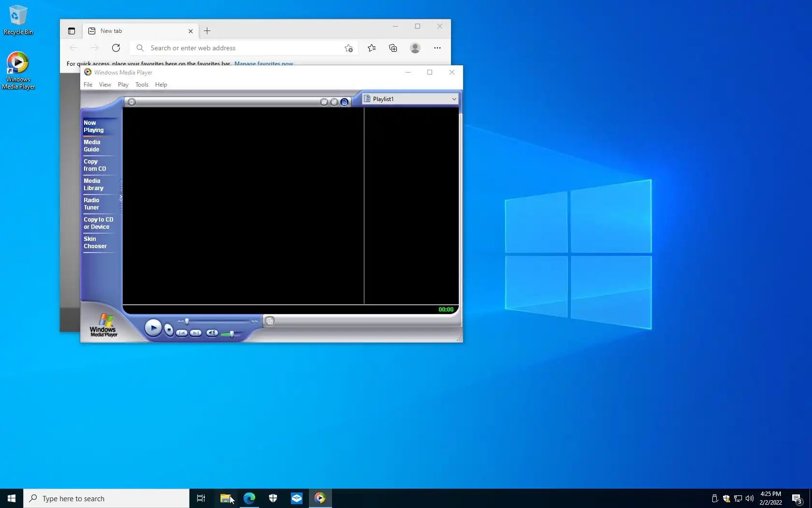Skip to the next track

coord(196,333)
